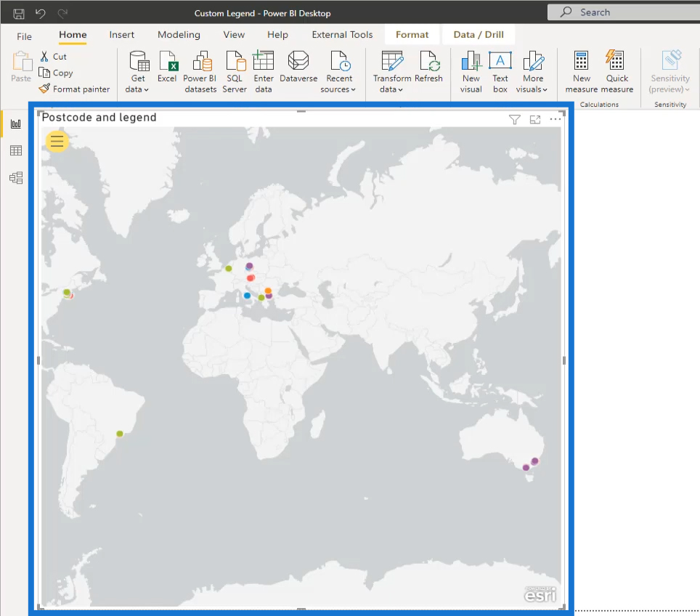
Task: Create a New measure
Action: coord(581,72)
